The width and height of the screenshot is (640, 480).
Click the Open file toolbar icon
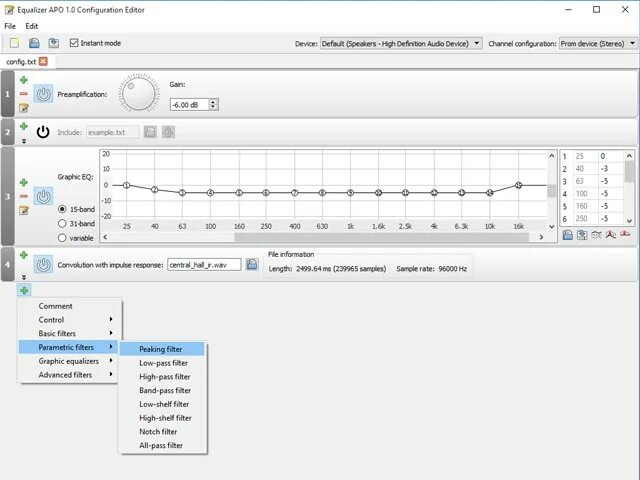click(34, 43)
